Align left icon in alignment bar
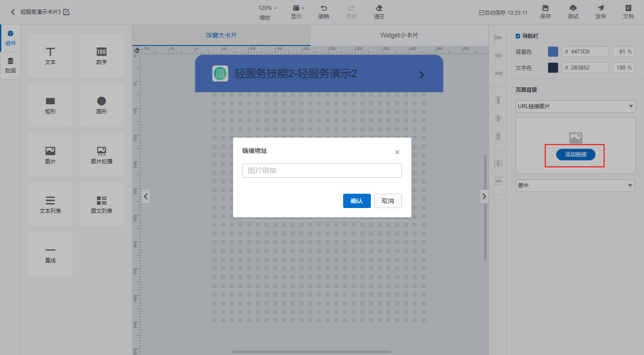 click(x=498, y=38)
